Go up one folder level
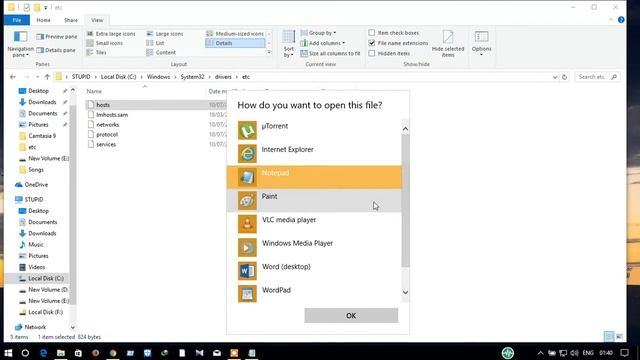The height and width of the screenshot is (360, 640). coord(47,77)
